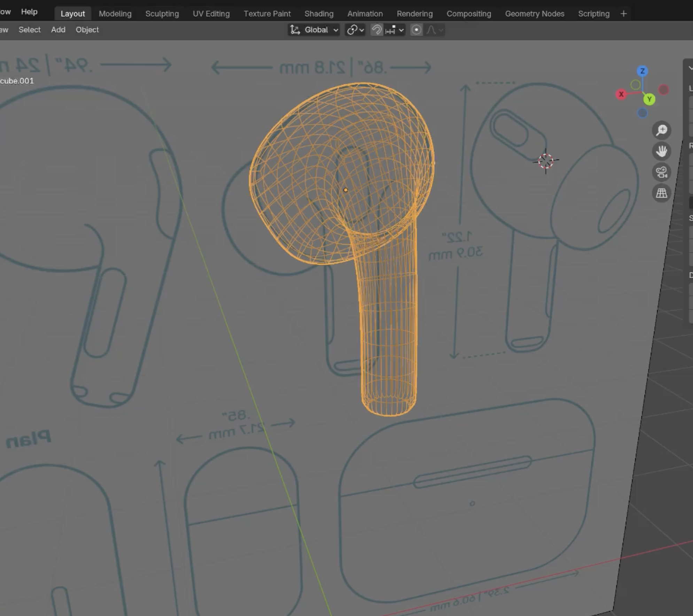Click the orange origin point of the earbud mesh
Image resolution: width=693 pixels, height=616 pixels.
(345, 190)
